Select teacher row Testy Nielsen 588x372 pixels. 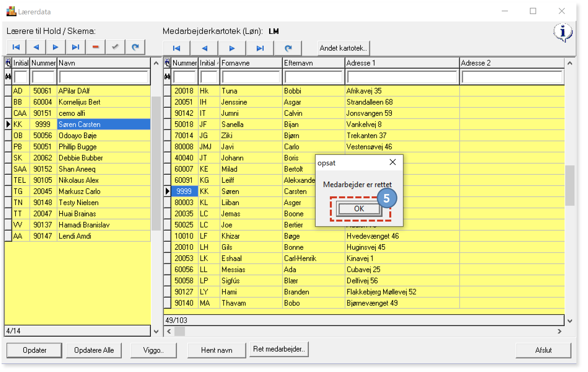coord(78,202)
